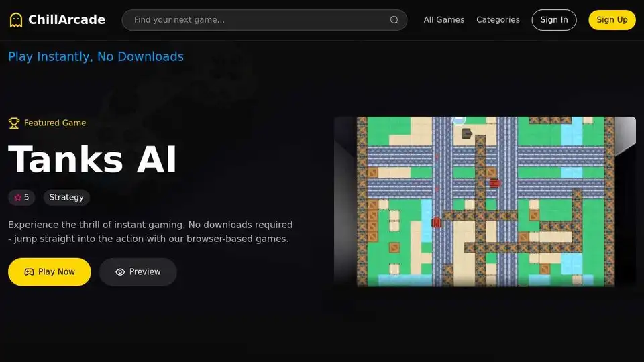Image resolution: width=644 pixels, height=362 pixels.
Task: Open the Categories menu
Action: tap(498, 19)
